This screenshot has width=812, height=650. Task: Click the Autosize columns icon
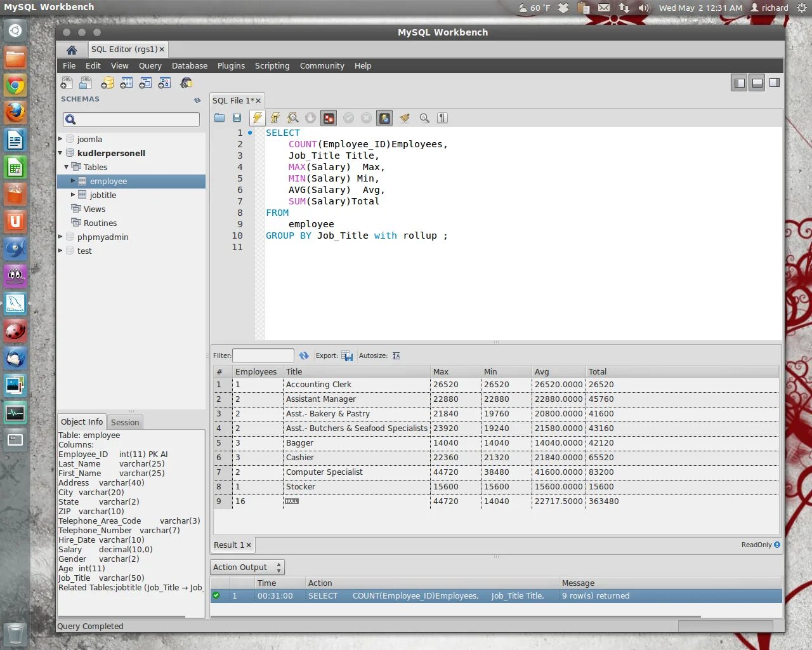(x=396, y=355)
